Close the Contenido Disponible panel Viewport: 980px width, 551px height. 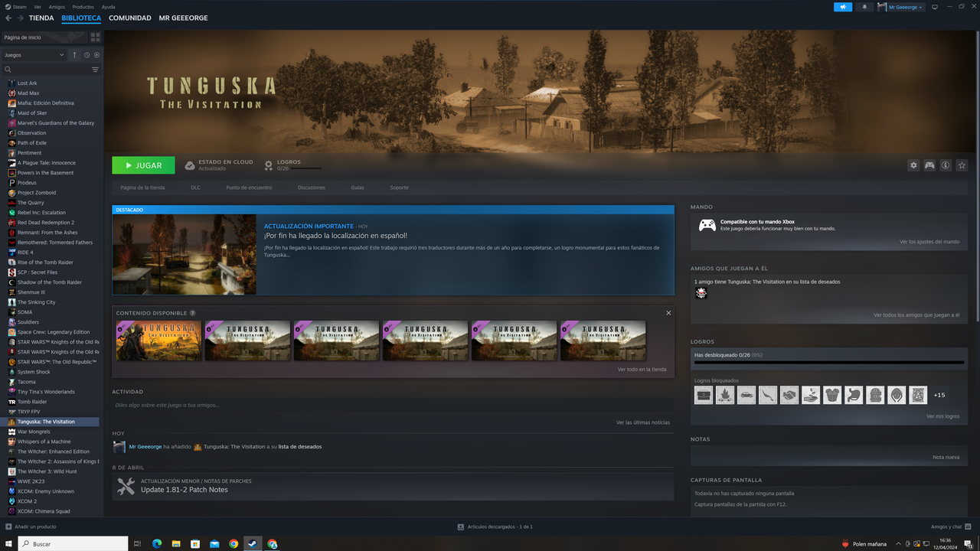[x=668, y=313]
